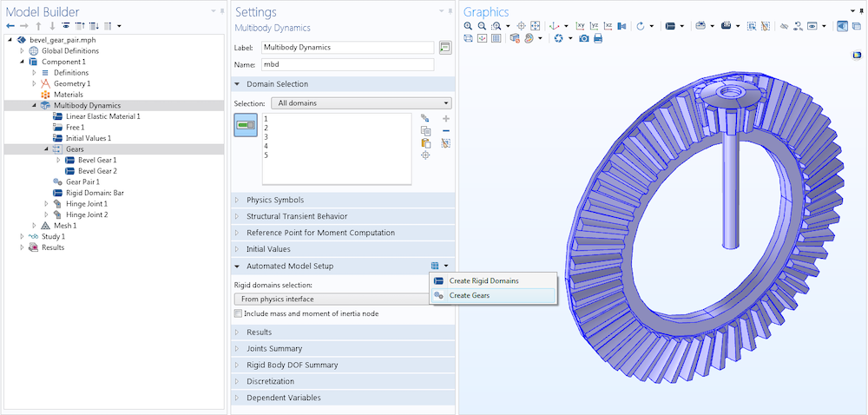Toggle the view hidden entities eye button
The height and width of the screenshot is (415, 868).
(812, 26)
